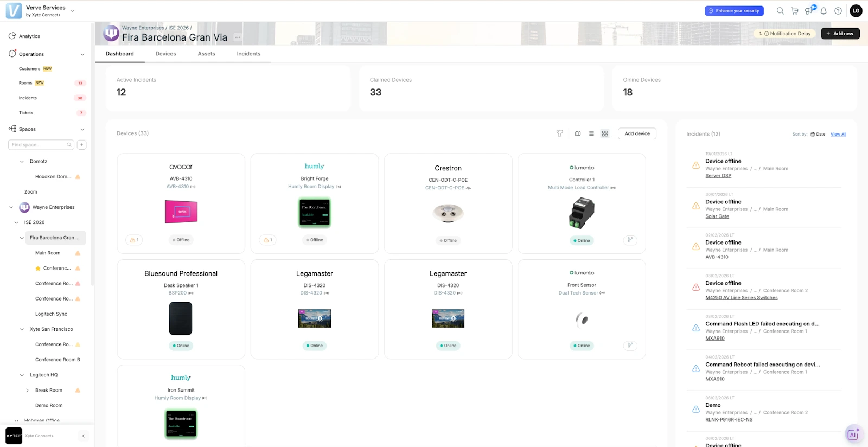
Task: Switch devices to grid view
Action: tap(605, 133)
